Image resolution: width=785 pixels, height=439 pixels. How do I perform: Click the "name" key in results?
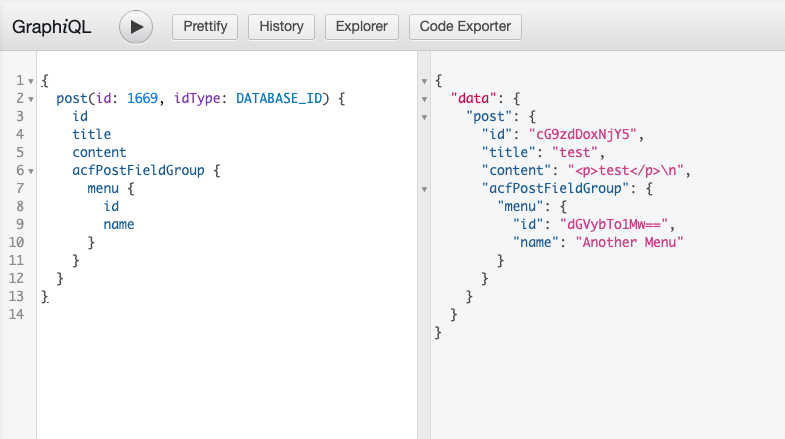coord(536,242)
